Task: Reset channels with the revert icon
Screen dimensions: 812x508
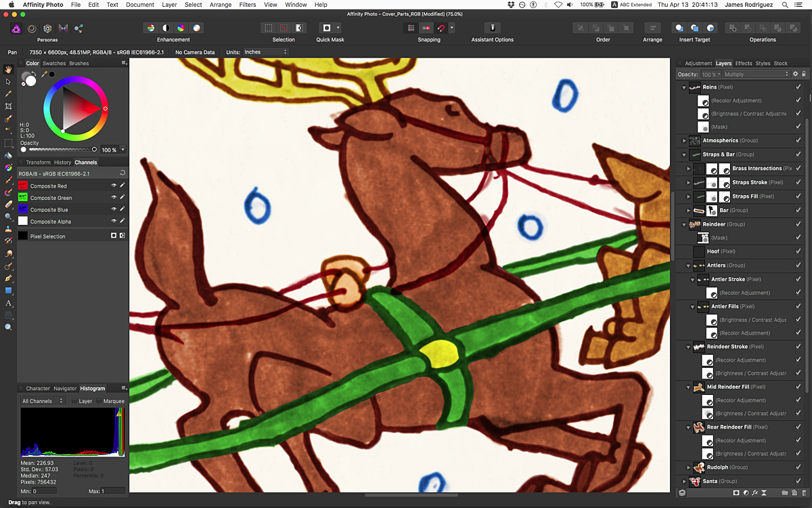Action: click(x=122, y=173)
